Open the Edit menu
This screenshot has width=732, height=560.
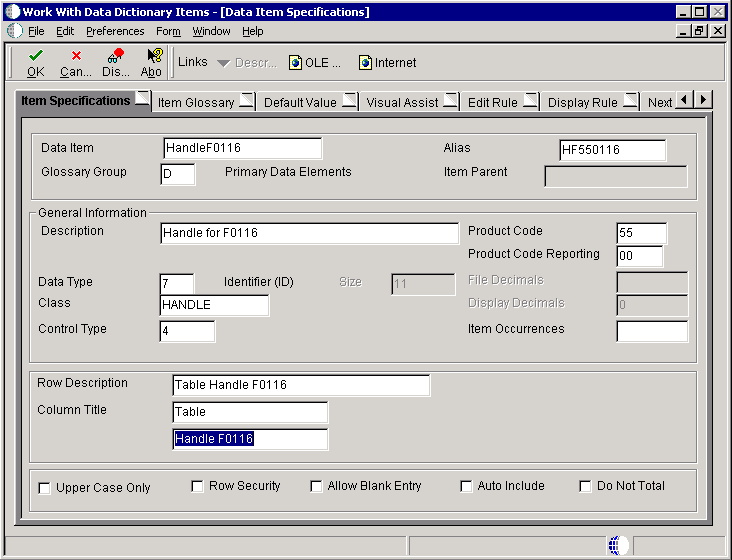65,31
